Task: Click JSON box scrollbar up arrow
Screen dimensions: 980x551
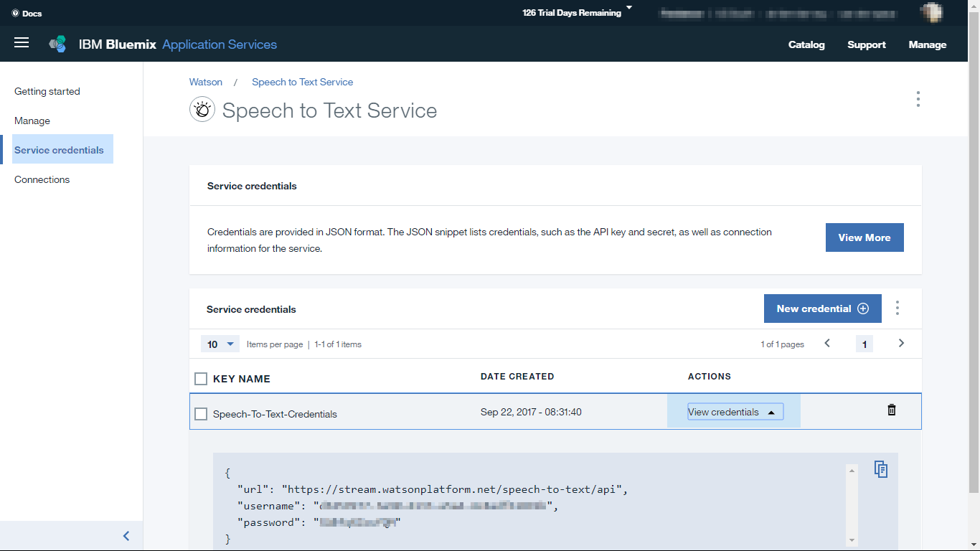Action: point(852,471)
